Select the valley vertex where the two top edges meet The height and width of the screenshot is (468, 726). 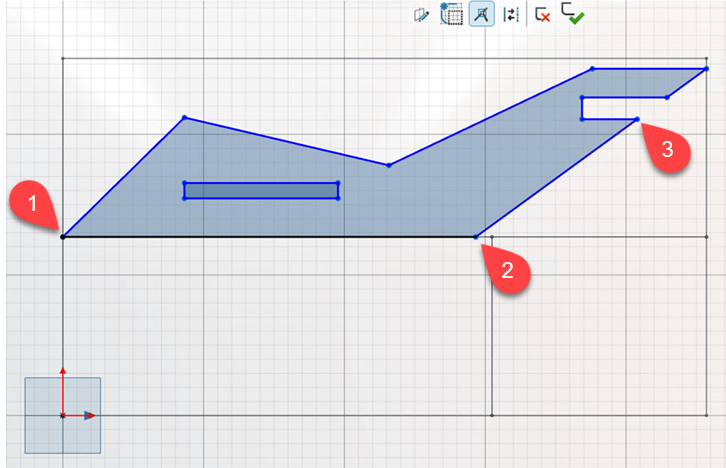coord(388,165)
